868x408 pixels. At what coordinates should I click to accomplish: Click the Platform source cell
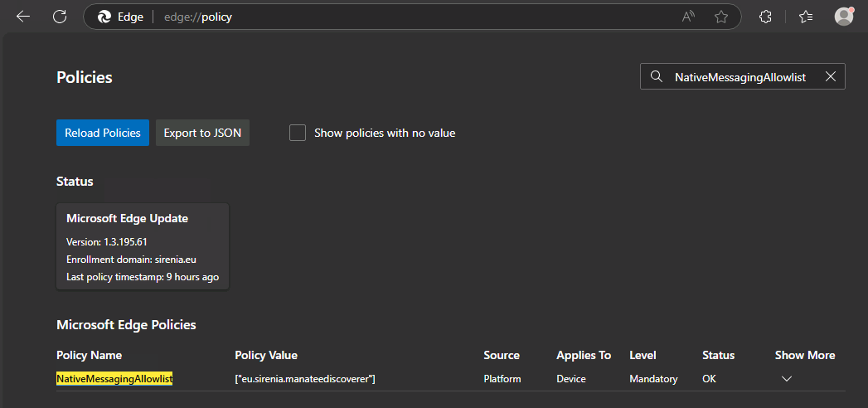tap(502, 379)
